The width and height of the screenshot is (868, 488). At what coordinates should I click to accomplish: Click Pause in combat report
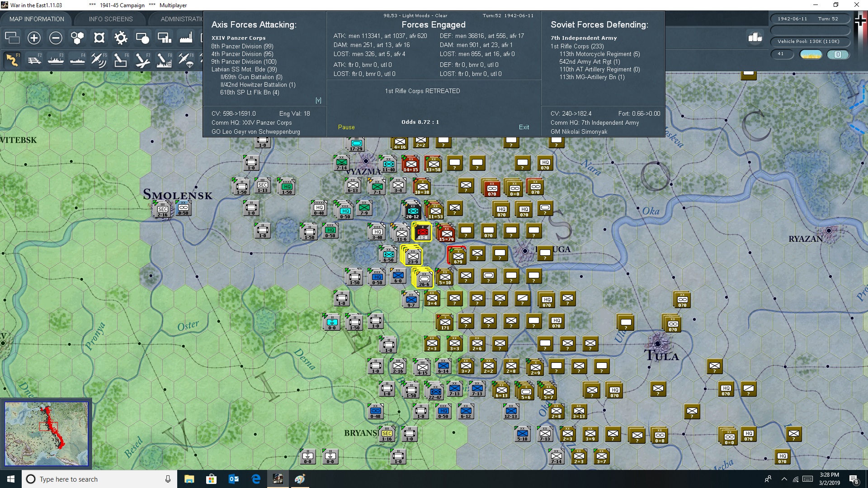click(346, 127)
